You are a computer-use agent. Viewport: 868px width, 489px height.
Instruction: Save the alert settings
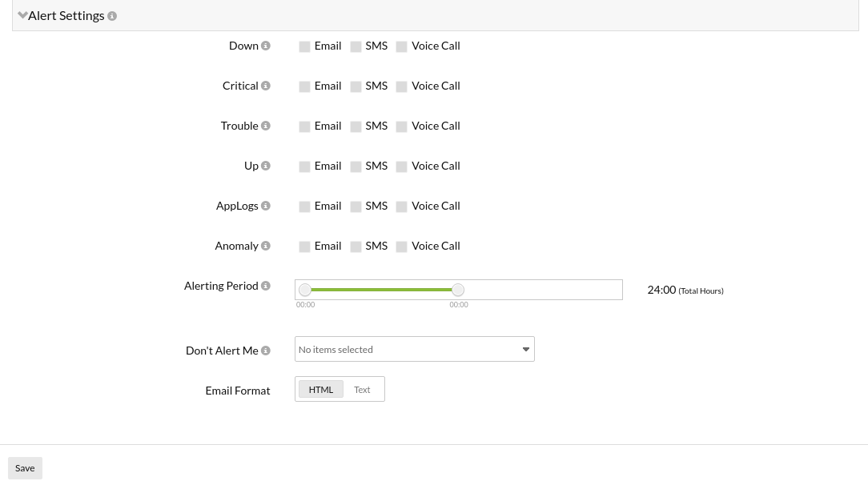click(x=25, y=468)
